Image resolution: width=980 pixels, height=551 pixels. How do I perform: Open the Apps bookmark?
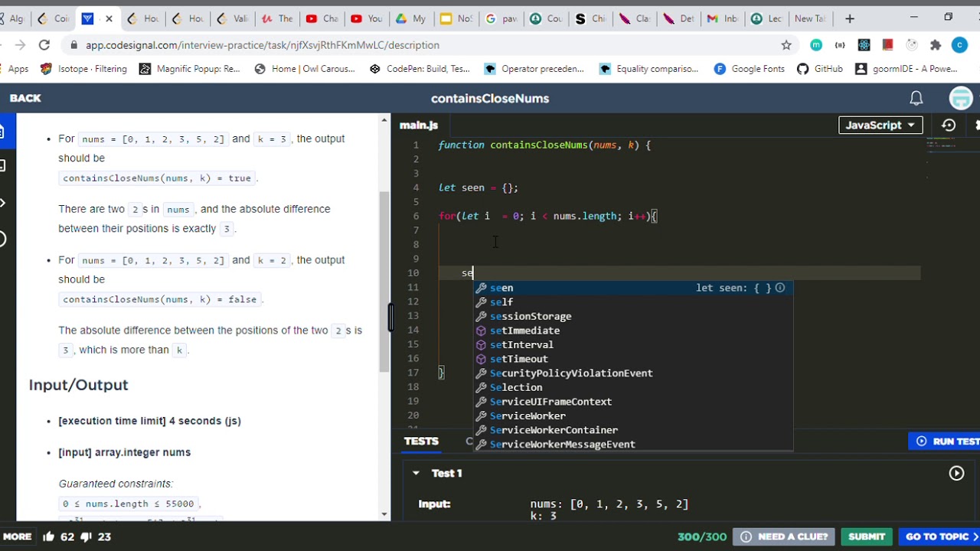[x=18, y=69]
